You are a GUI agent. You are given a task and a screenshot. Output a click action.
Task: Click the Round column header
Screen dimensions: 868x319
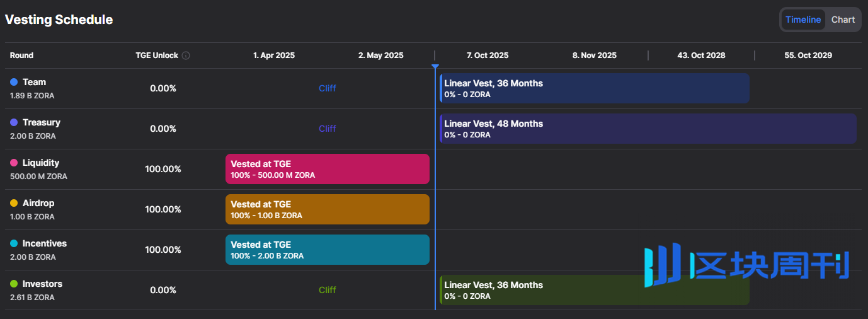coord(21,55)
